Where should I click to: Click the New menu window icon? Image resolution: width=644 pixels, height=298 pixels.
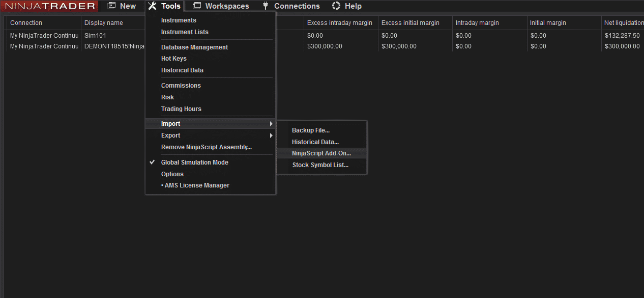pyautogui.click(x=112, y=6)
